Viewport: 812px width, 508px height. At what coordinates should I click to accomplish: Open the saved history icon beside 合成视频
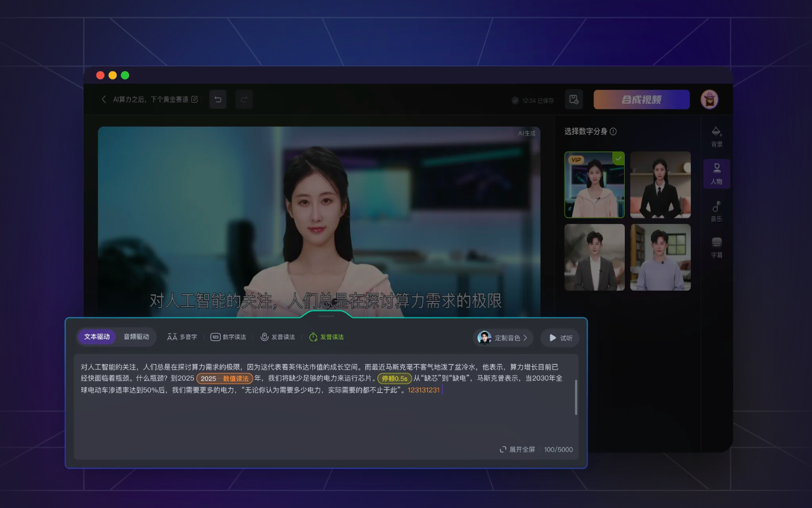click(x=574, y=99)
